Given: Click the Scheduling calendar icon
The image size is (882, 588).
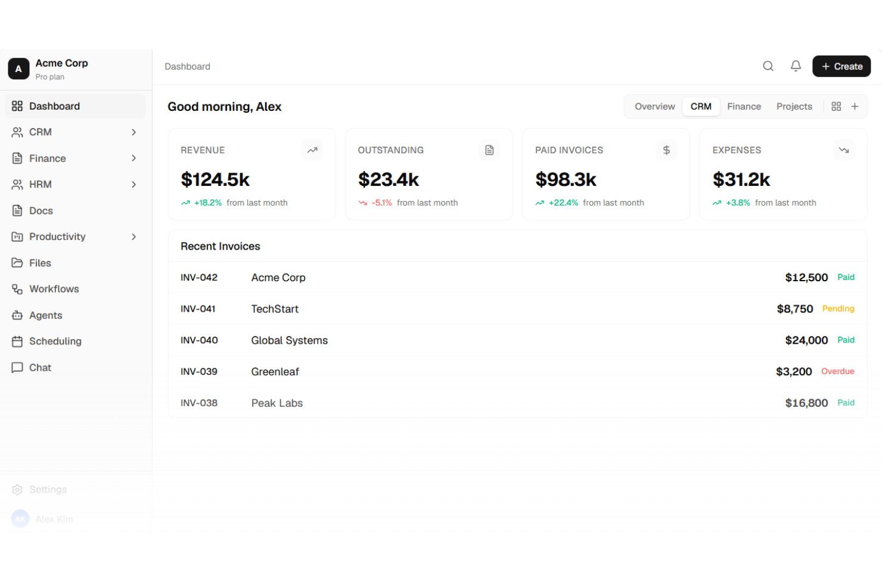Looking at the screenshot, I should point(17,341).
